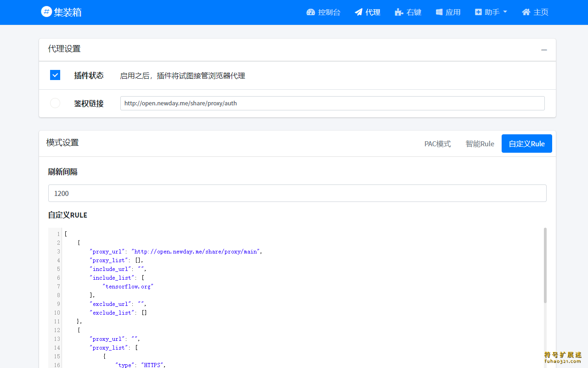Click the 模式设置 panel title

click(62, 143)
